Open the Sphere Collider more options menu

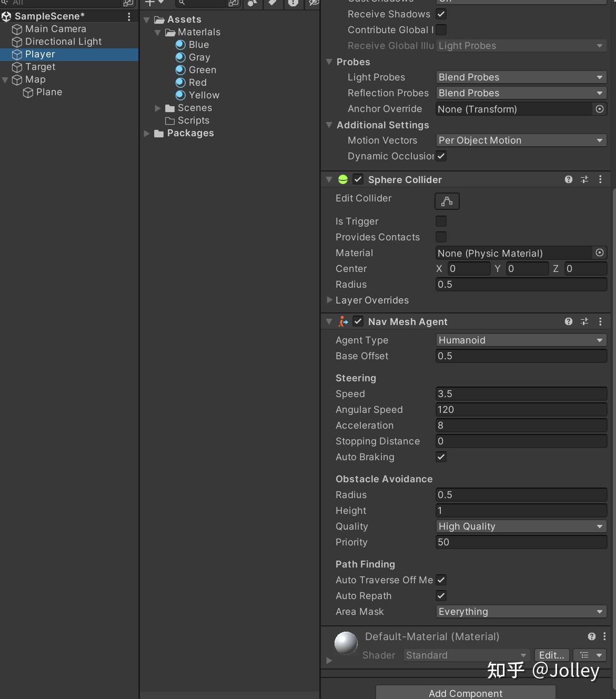(601, 179)
